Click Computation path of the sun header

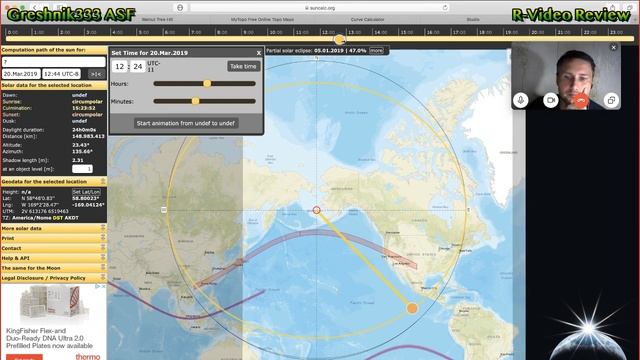(53, 50)
